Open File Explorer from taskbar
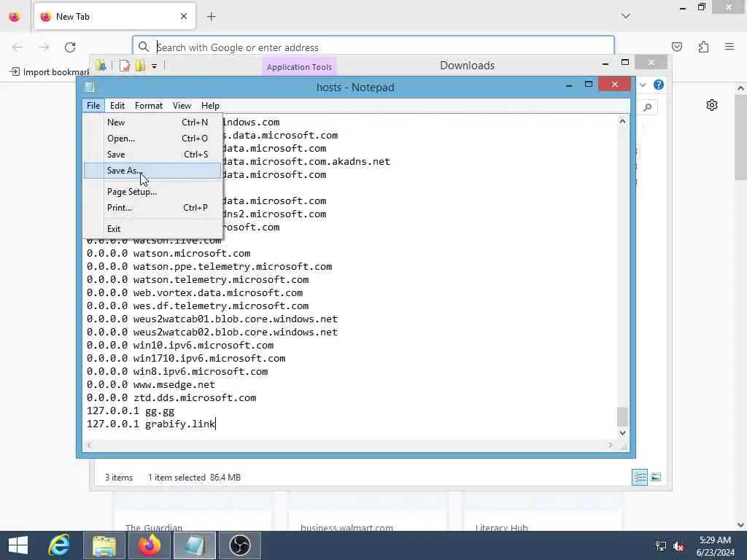Image resolution: width=747 pixels, height=560 pixels. coord(104,545)
